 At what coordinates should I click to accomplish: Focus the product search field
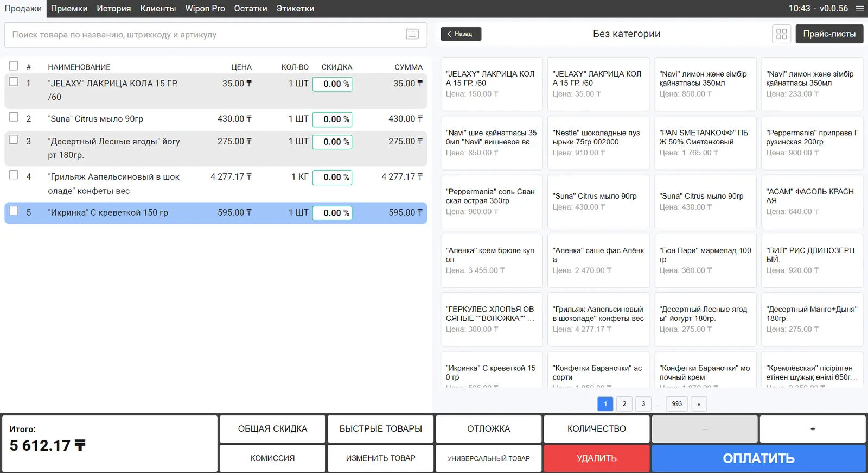coord(206,35)
